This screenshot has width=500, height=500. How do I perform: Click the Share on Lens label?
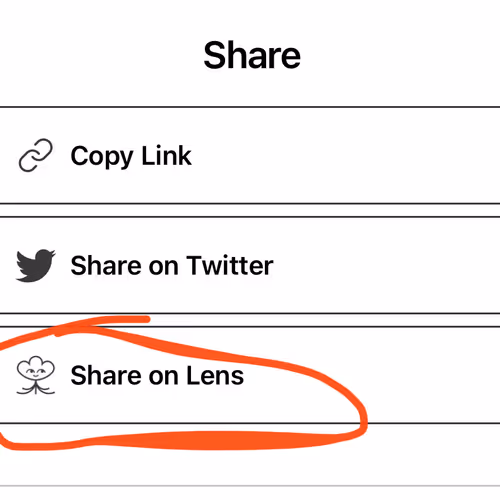(x=157, y=375)
